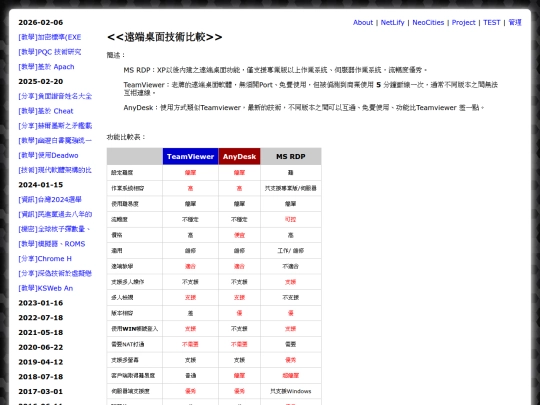Expand the 2018-07-18 date group
540x405 pixels.
pyautogui.click(x=41, y=377)
